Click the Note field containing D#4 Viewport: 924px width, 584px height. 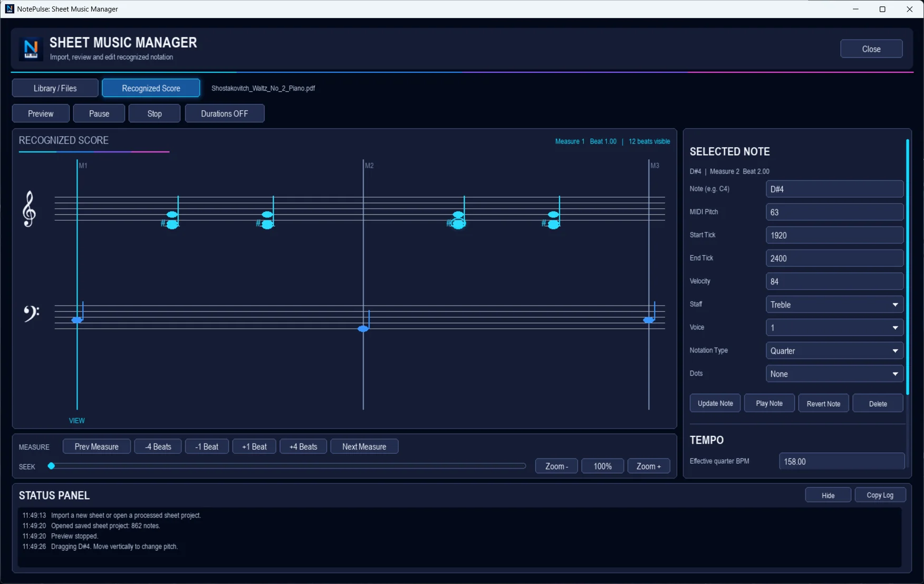(x=834, y=189)
